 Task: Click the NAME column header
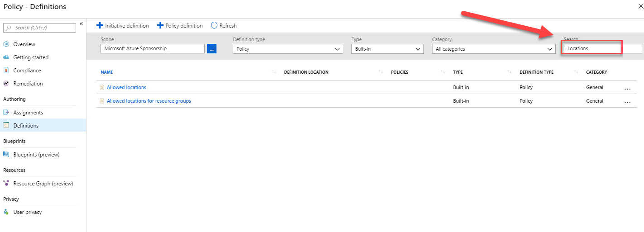coord(107,72)
